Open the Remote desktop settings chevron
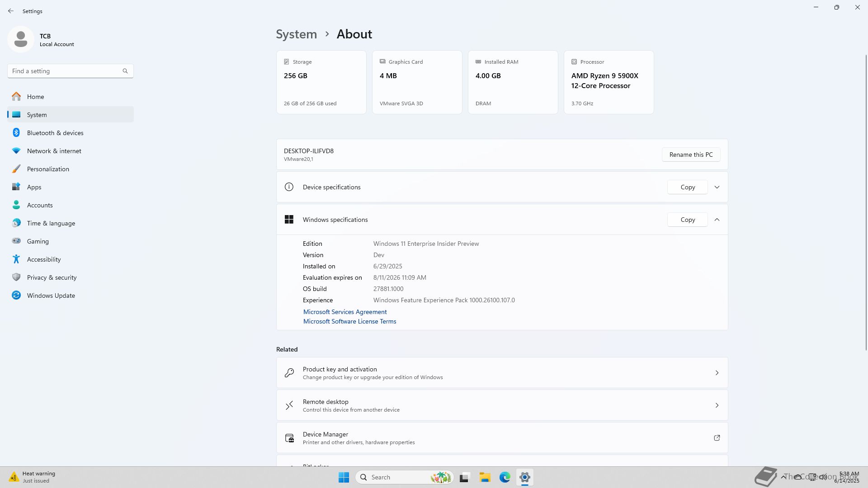 [717, 405]
